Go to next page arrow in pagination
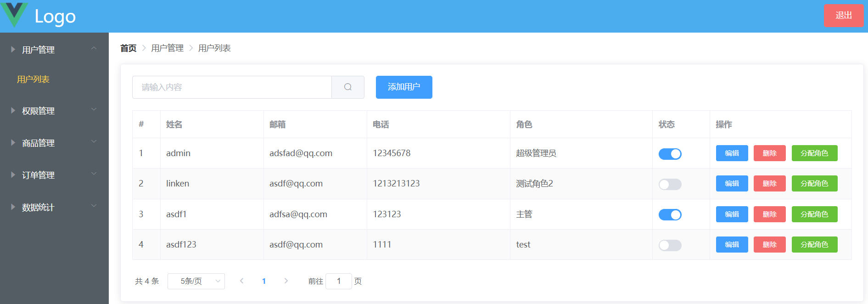This screenshot has width=868, height=304. (286, 281)
